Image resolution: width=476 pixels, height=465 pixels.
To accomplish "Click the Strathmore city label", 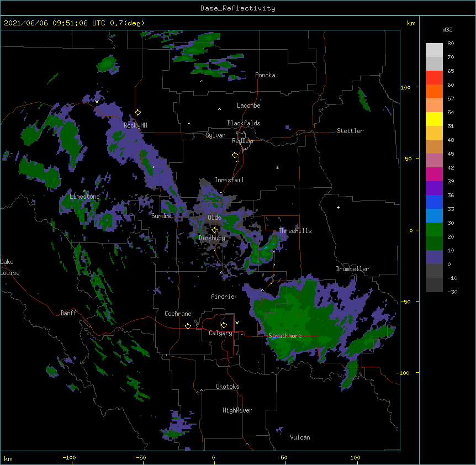I will 285,336.
